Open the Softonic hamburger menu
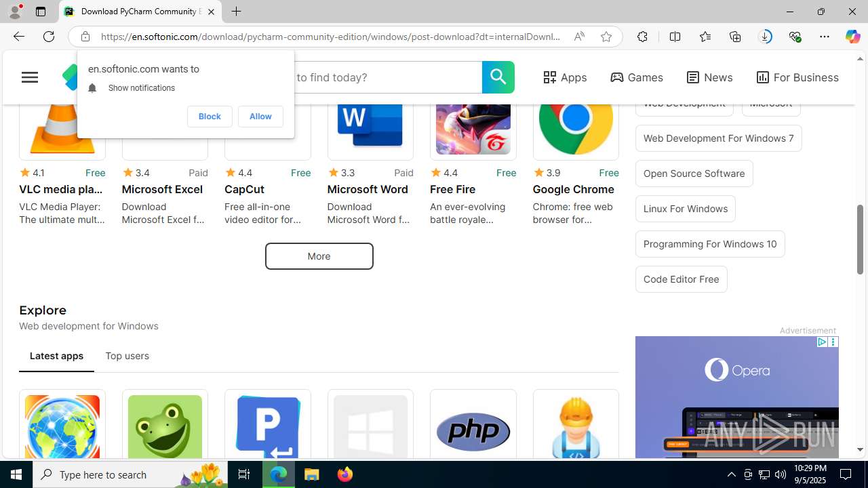 click(30, 77)
